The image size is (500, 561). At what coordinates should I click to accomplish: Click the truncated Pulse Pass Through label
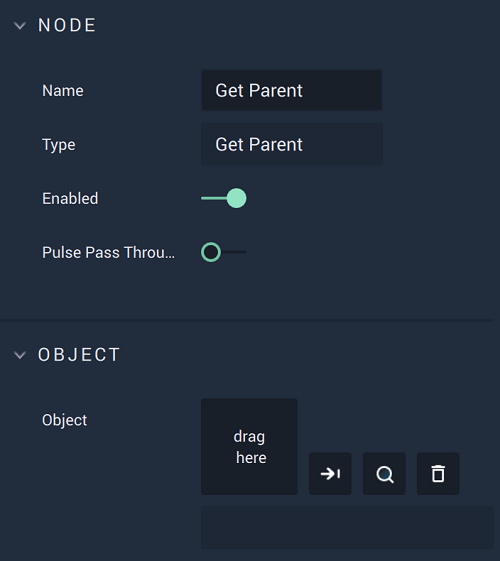click(108, 253)
